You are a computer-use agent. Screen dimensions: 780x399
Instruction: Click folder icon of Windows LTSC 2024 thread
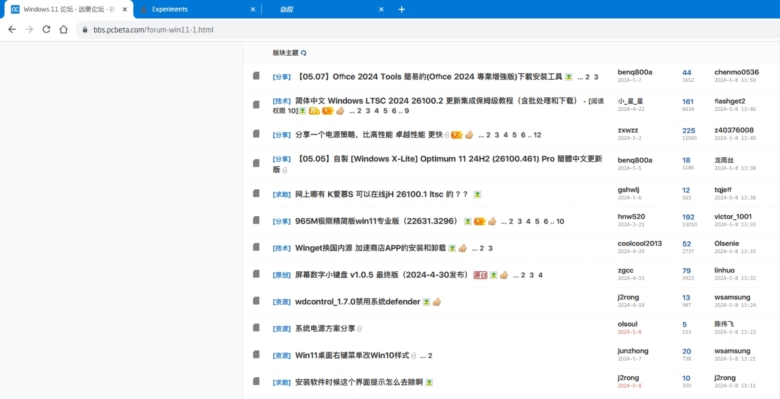[256, 105]
